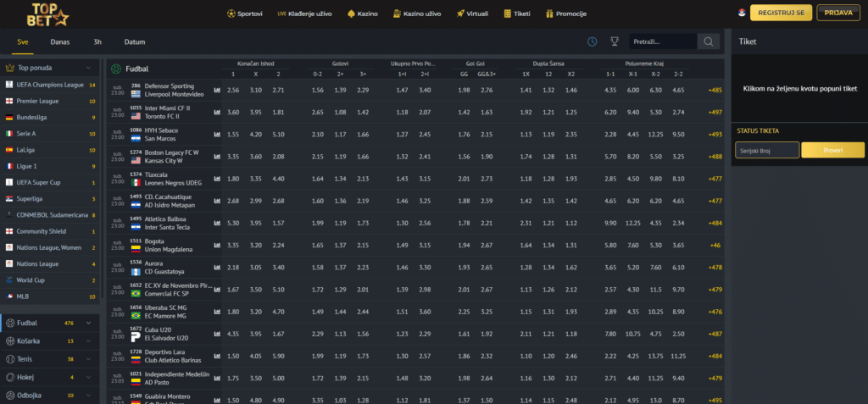Expand +485 more odds for Defensor Sporting
This screenshot has height=404, width=868.
[715, 90]
